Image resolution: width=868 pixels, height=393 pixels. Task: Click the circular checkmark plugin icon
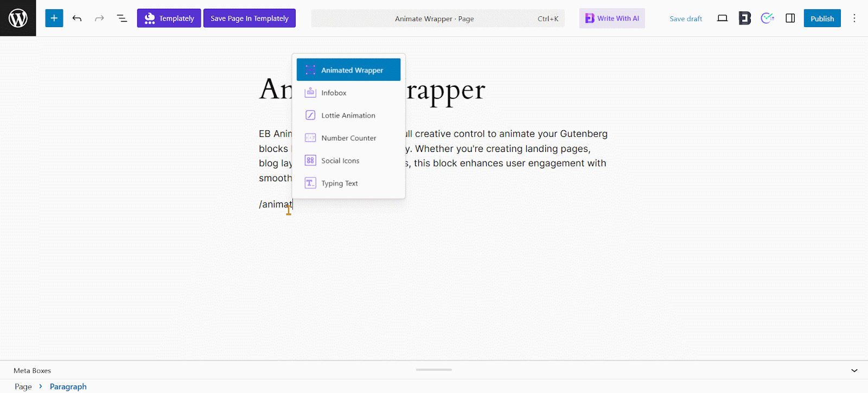pyautogui.click(x=767, y=18)
